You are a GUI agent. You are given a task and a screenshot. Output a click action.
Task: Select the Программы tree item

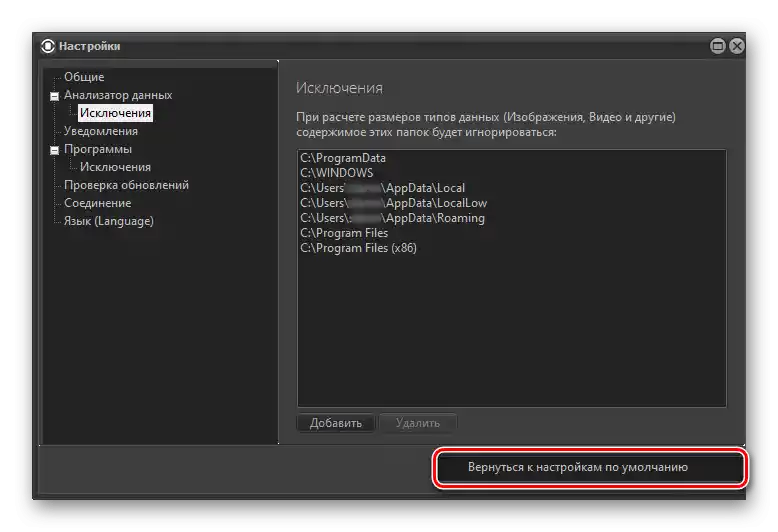98,149
